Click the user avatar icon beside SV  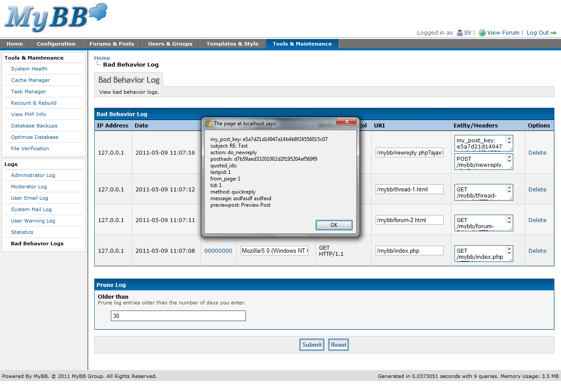tap(459, 33)
